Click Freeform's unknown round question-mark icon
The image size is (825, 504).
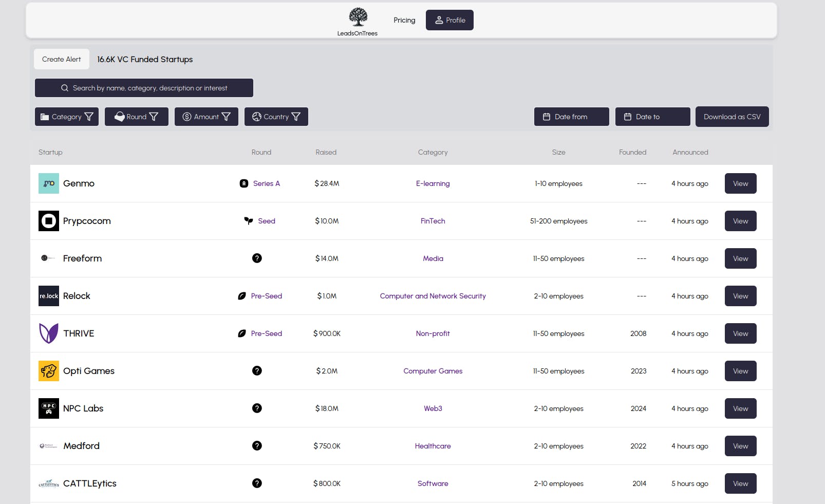(x=257, y=258)
